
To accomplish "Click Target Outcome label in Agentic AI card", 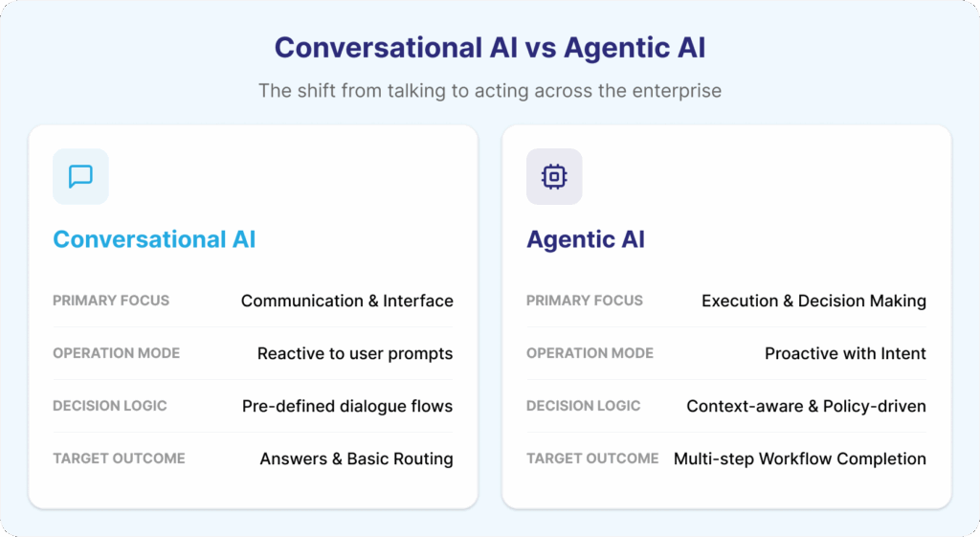I will (x=592, y=459).
